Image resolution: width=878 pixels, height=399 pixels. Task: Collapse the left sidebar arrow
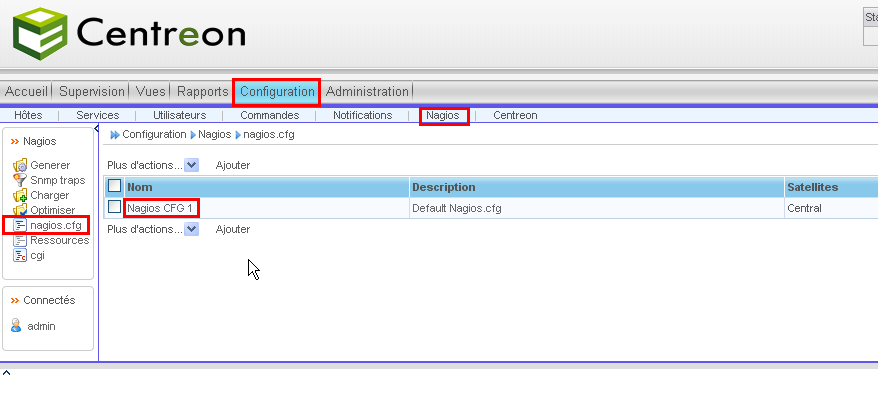[x=97, y=129]
